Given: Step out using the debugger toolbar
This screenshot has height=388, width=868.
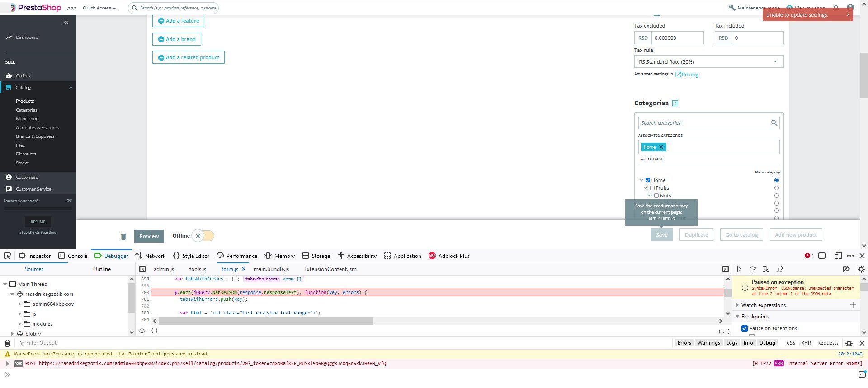Looking at the screenshot, I should [x=780, y=269].
